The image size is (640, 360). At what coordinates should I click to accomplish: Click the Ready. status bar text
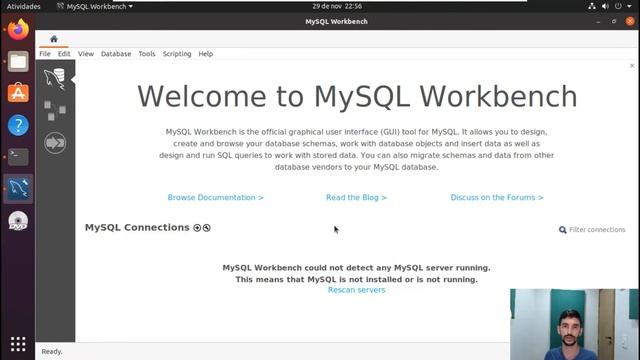coord(52,351)
